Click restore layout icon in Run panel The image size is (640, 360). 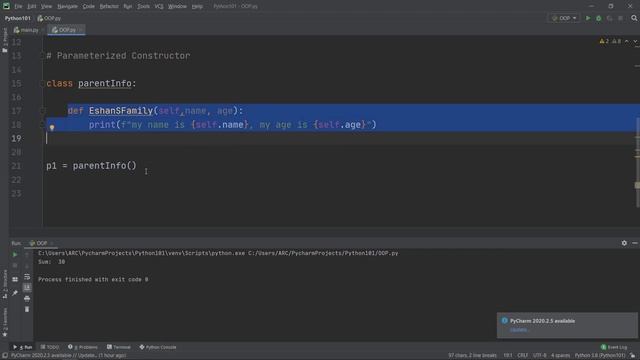point(15,279)
